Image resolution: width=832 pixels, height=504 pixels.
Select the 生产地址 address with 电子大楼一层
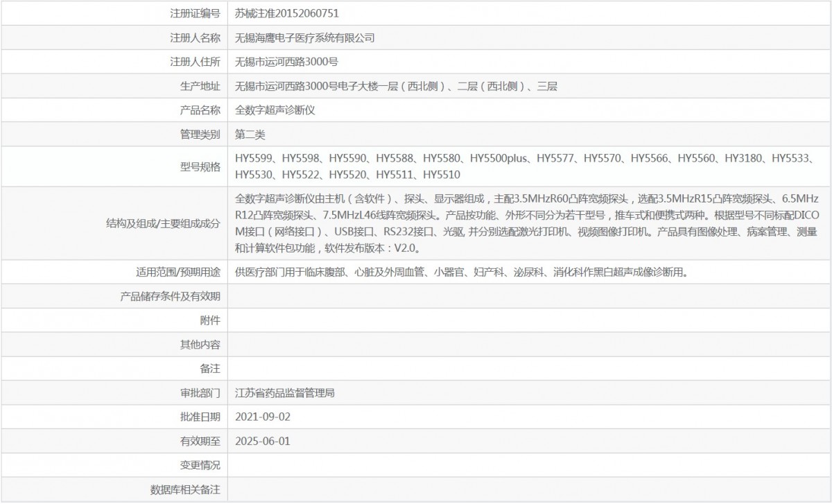point(397,86)
